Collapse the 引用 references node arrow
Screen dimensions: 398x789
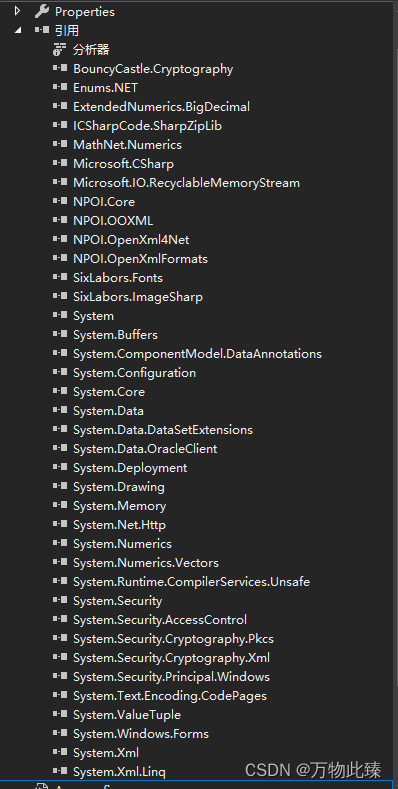pyautogui.click(x=18, y=31)
